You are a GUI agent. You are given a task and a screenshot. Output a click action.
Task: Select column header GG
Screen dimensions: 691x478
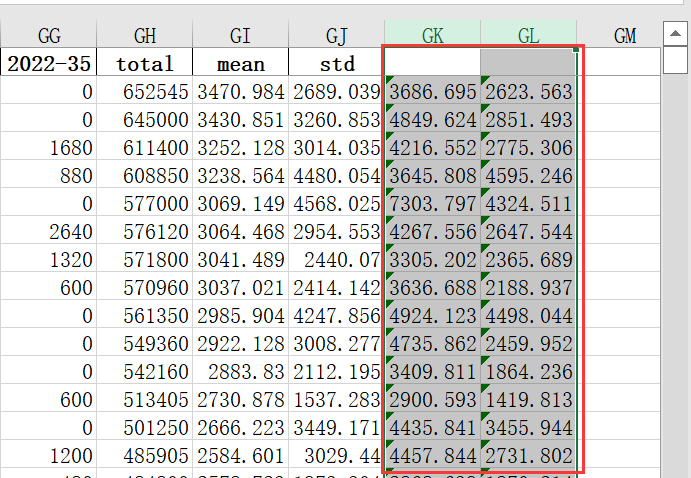(x=48, y=34)
